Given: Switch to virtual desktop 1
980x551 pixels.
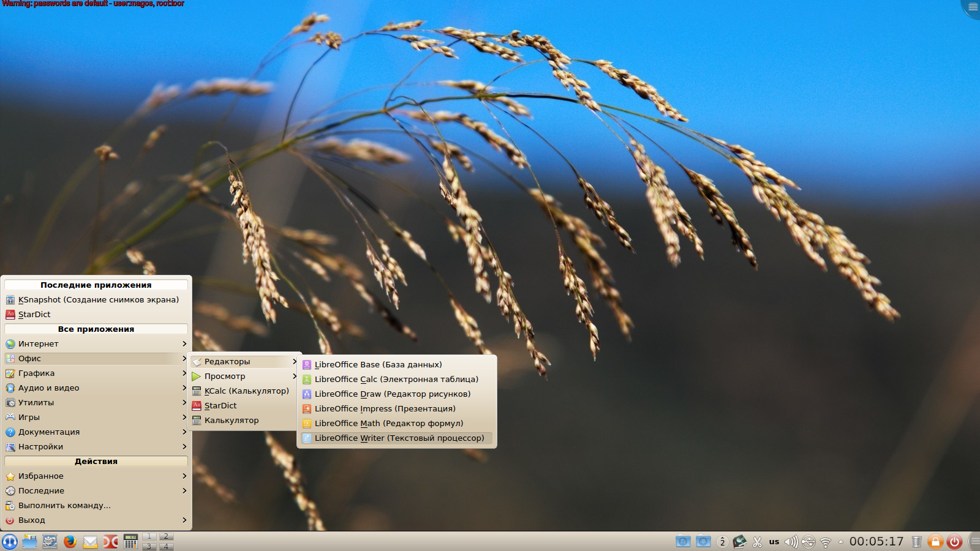Looking at the screenshot, I should (149, 537).
